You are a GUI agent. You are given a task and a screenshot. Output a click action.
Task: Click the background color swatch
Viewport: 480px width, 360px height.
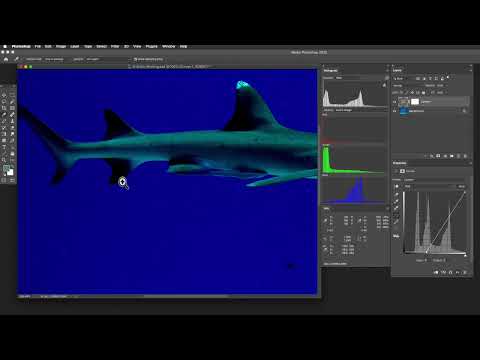point(10,172)
